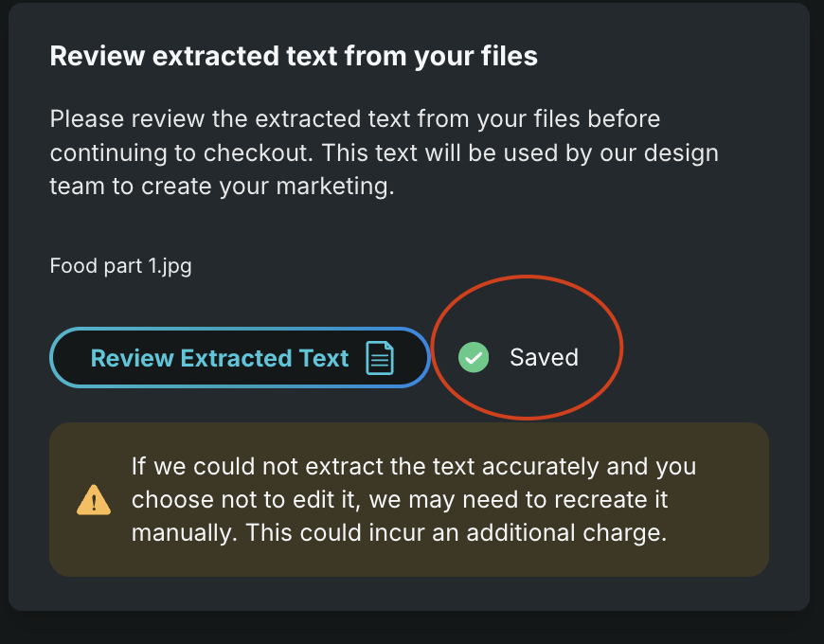824x644 pixels.
Task: Click the document icon inside Review Extracted Text button
Action: (380, 358)
